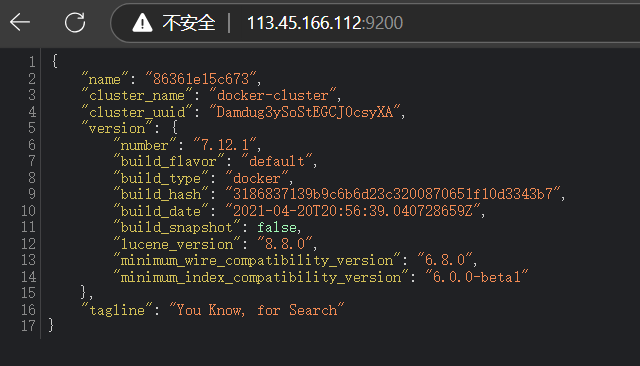Click the lucene_version value "8.8.0"
640x366 pixels.
point(285,244)
